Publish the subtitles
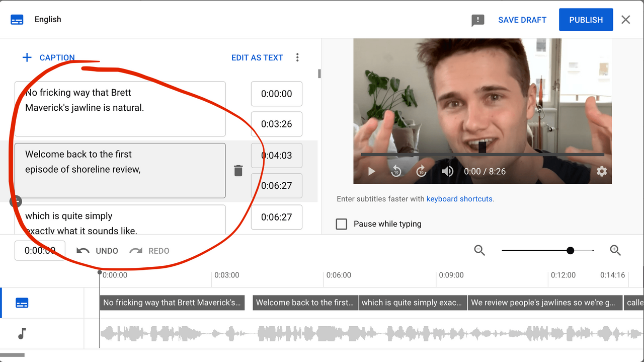Image resolution: width=644 pixels, height=362 pixels. [x=586, y=20]
